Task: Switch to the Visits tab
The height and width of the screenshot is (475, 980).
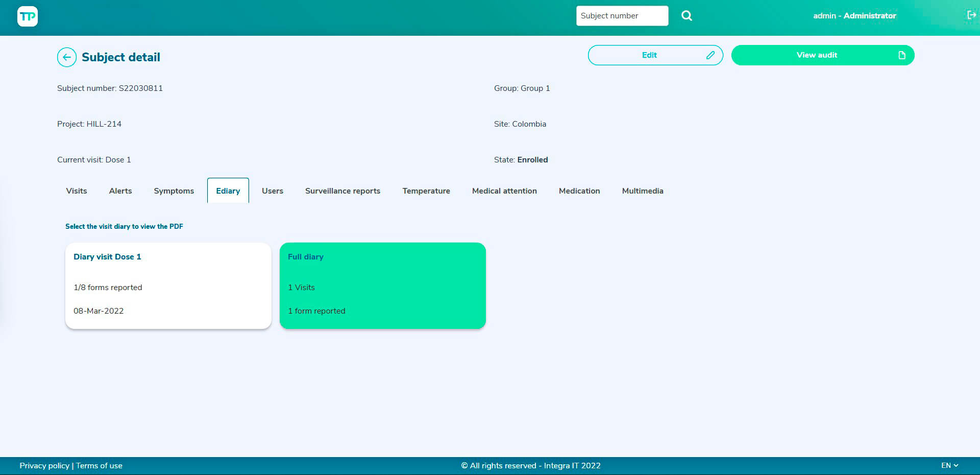Action: coord(77,191)
